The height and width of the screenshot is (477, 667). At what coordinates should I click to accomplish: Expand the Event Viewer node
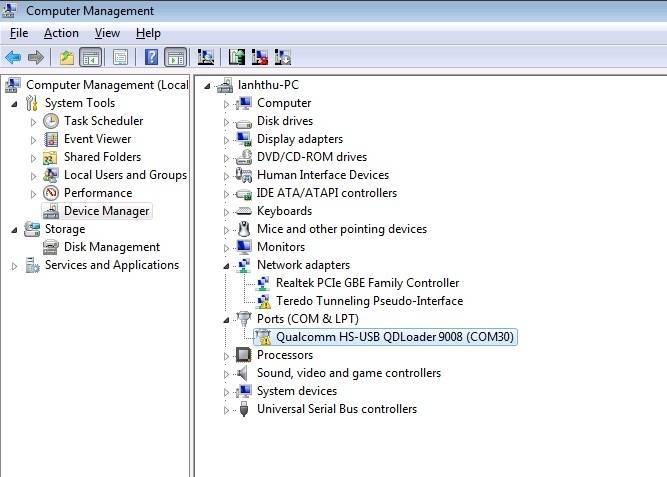(x=34, y=140)
